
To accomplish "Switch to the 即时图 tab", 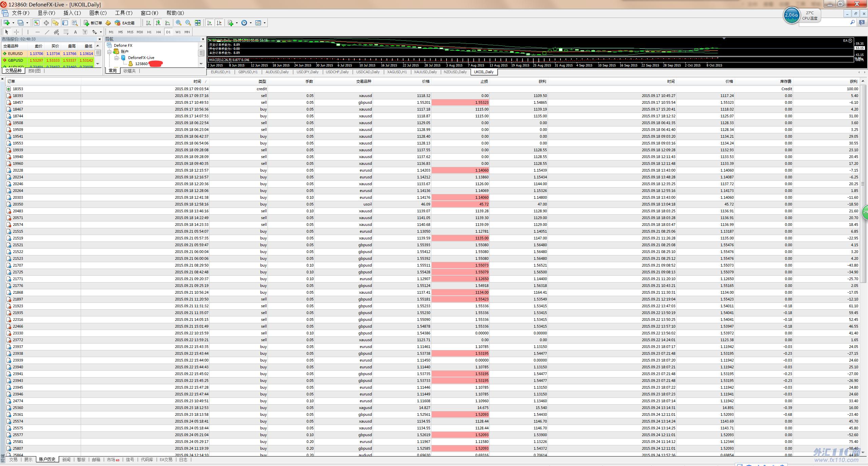I will tap(34, 71).
